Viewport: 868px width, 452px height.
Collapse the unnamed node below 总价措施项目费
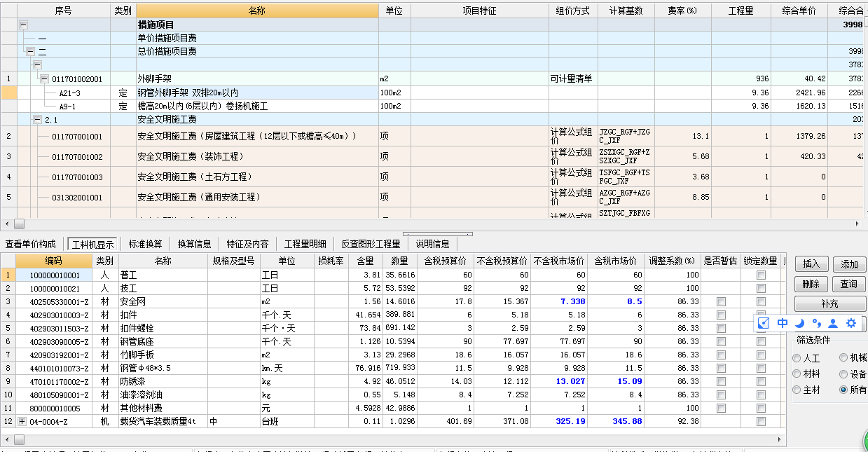(37, 64)
